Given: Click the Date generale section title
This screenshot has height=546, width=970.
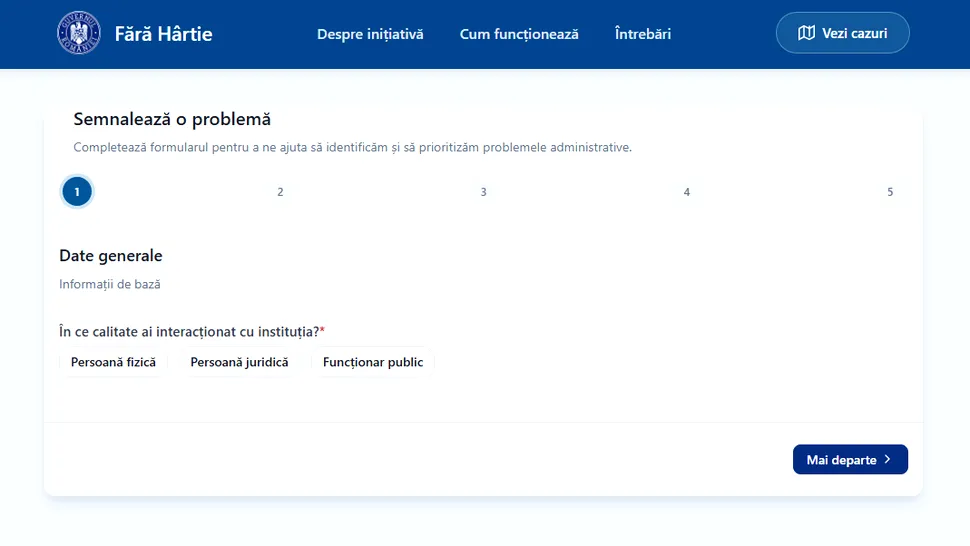Looking at the screenshot, I should pos(111,255).
